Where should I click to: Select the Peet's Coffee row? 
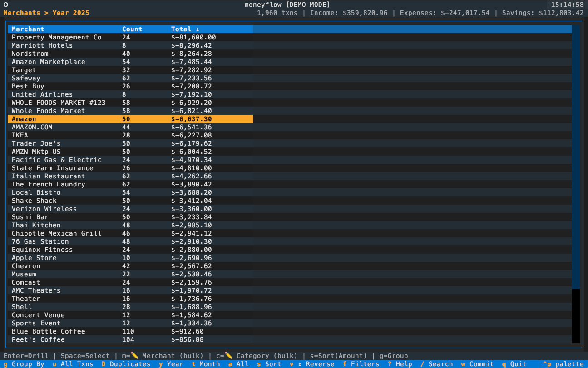click(130, 339)
